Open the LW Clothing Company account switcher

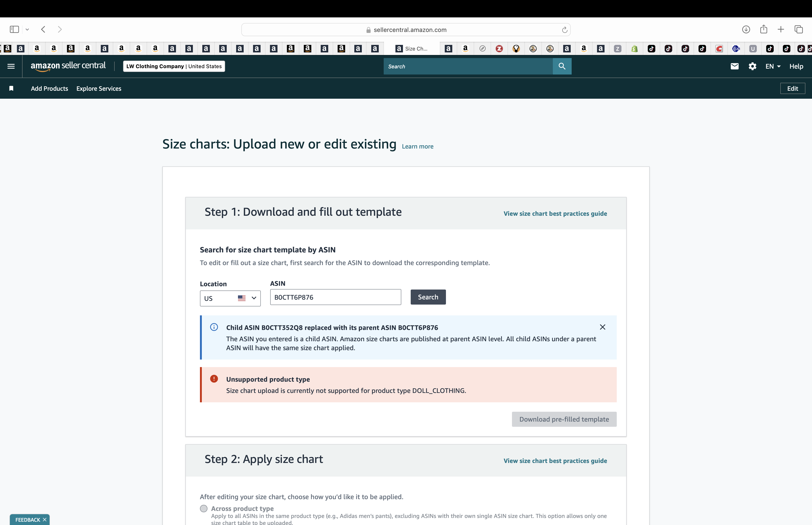click(x=174, y=66)
